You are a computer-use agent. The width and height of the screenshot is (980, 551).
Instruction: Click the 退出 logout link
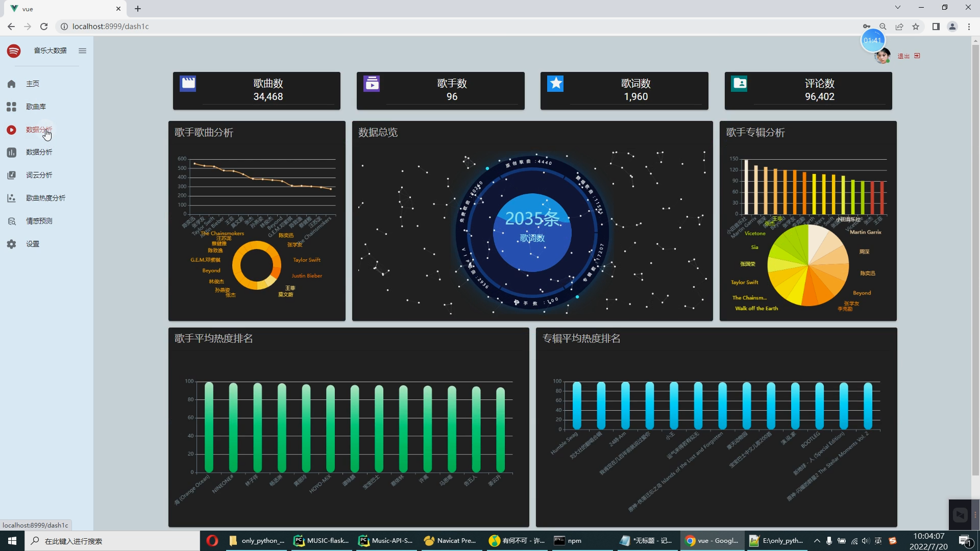(903, 56)
